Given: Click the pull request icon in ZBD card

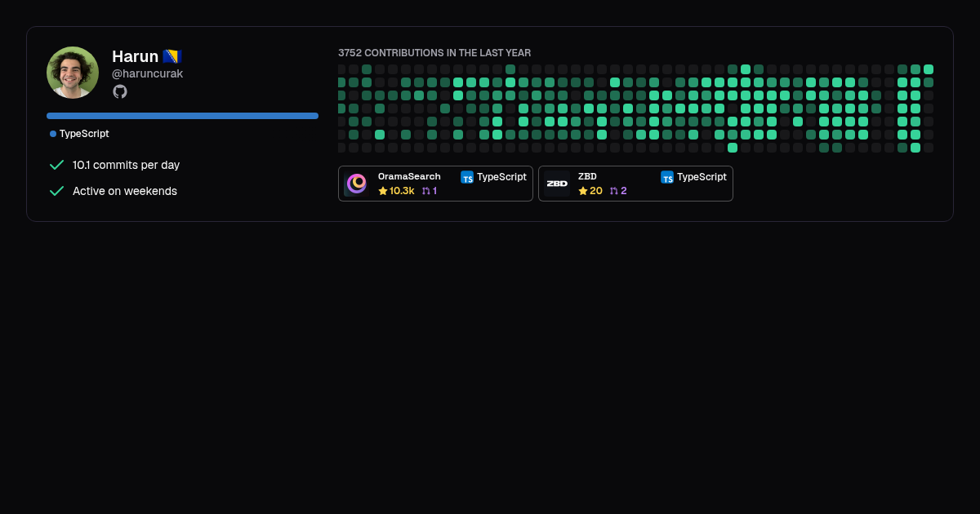Looking at the screenshot, I should pyautogui.click(x=614, y=191).
